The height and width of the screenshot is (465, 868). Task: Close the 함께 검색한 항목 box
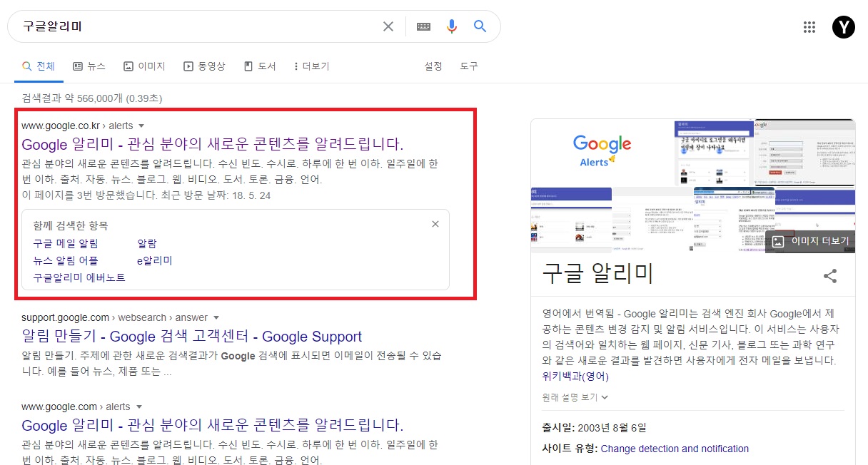pos(435,224)
